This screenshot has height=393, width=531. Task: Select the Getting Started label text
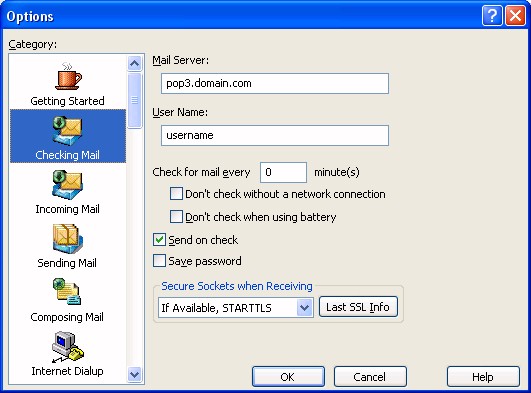67,101
